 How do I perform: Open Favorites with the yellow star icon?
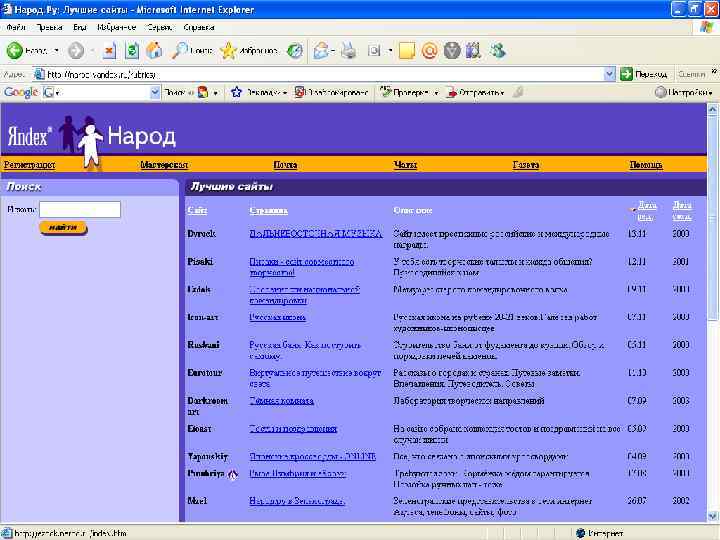(x=228, y=51)
